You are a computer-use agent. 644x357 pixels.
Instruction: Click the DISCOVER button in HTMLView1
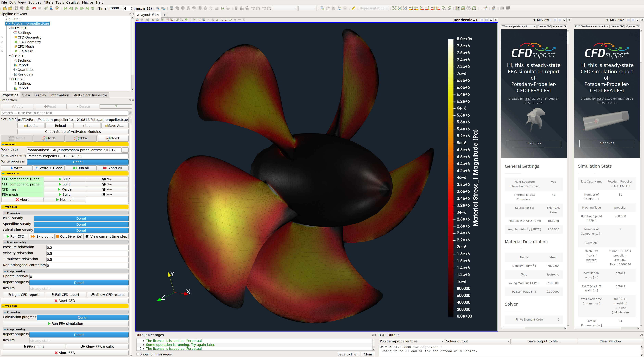coord(534,143)
